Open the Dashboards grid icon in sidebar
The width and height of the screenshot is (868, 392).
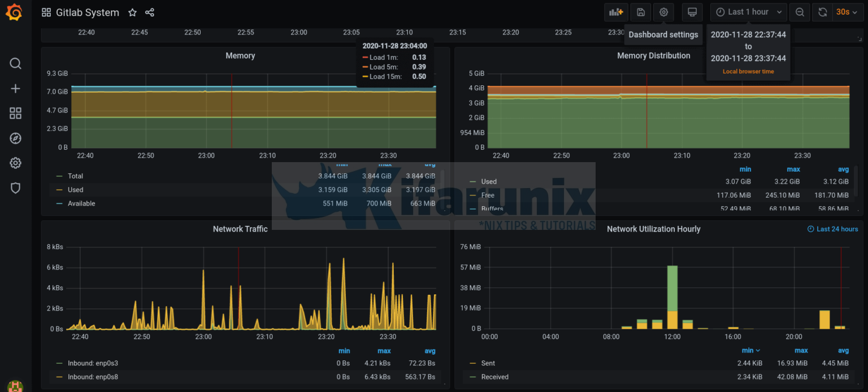[x=15, y=114]
